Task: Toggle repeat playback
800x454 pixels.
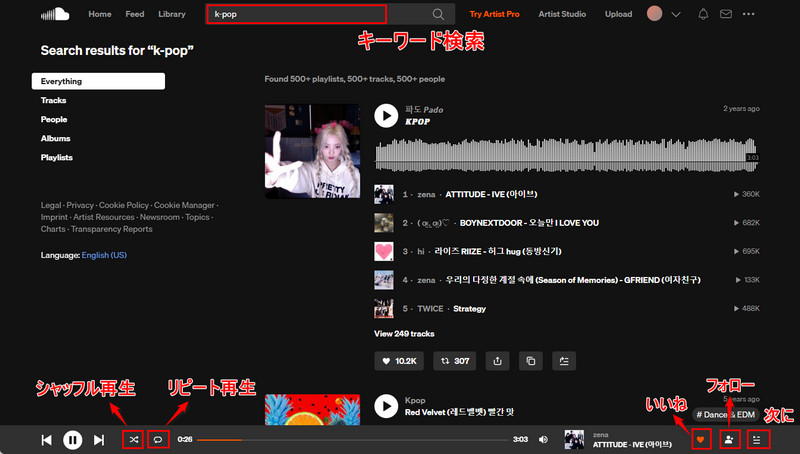Action: 158,440
